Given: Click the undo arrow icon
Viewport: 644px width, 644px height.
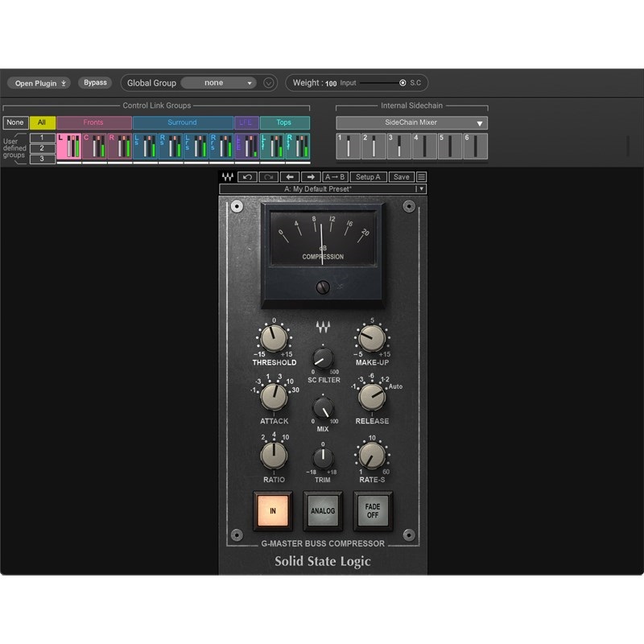Looking at the screenshot, I should point(247,177).
